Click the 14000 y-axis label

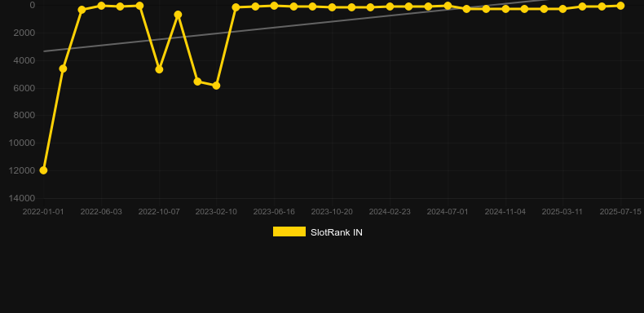tap(22, 198)
